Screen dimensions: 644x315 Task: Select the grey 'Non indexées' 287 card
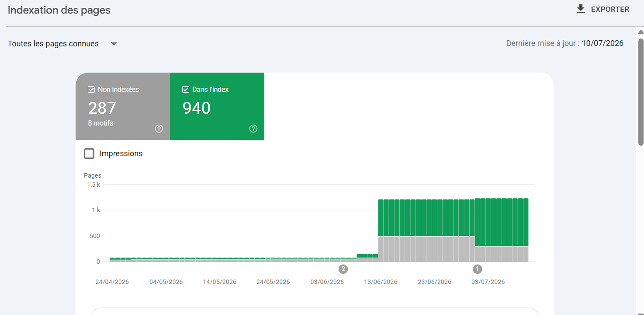[123, 106]
